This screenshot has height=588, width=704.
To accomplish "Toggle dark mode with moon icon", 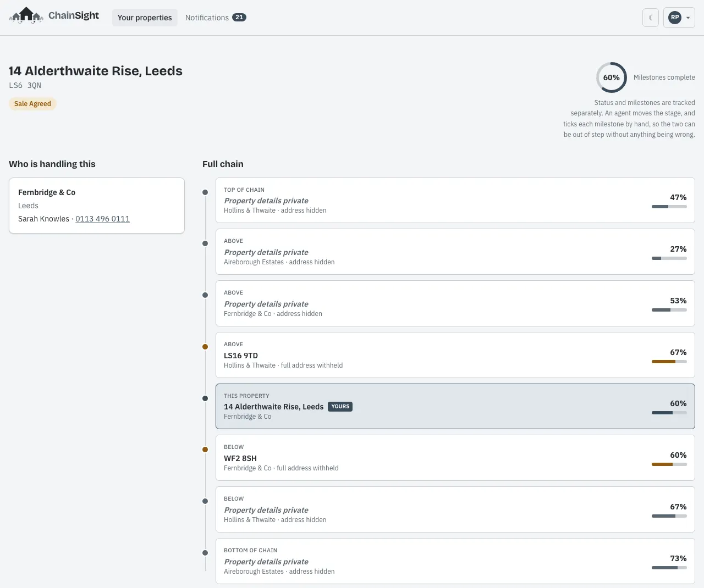I will tap(651, 18).
